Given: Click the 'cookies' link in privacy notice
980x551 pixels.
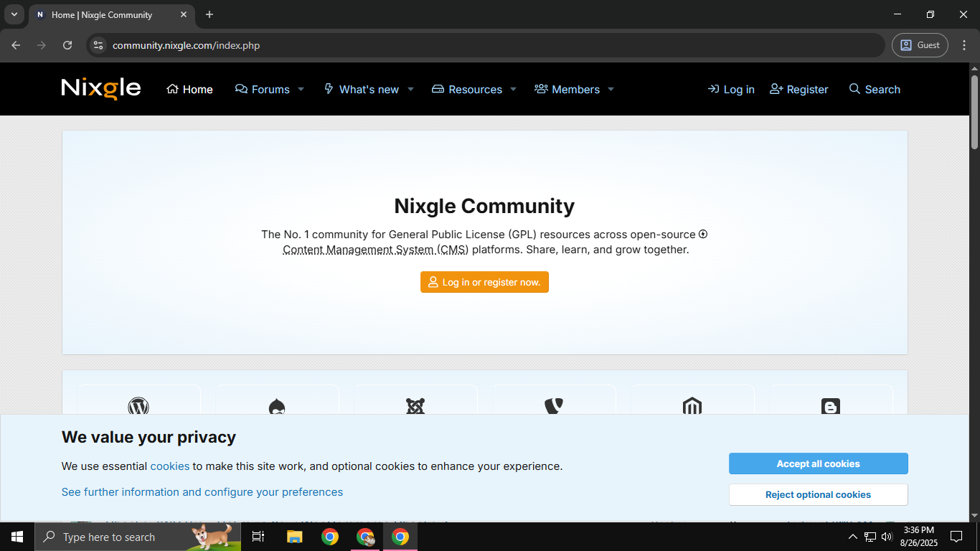Looking at the screenshot, I should (170, 466).
